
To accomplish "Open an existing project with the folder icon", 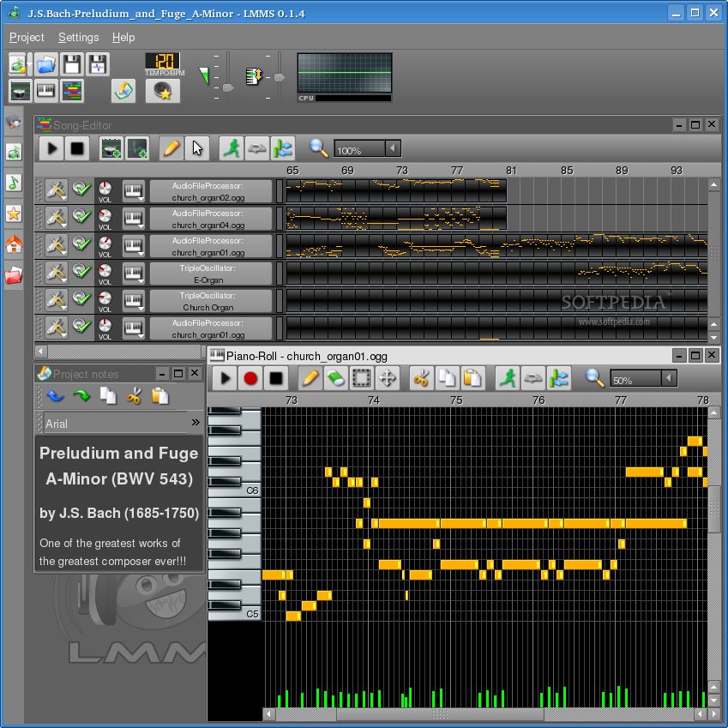I will click(x=46, y=64).
